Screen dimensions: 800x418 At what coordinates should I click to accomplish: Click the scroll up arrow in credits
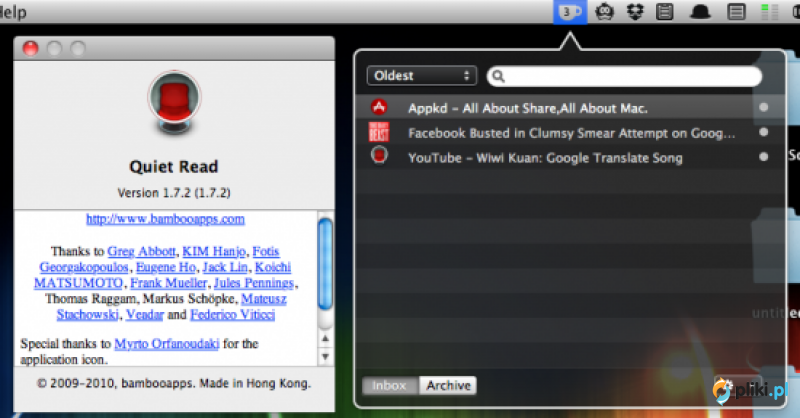325,338
